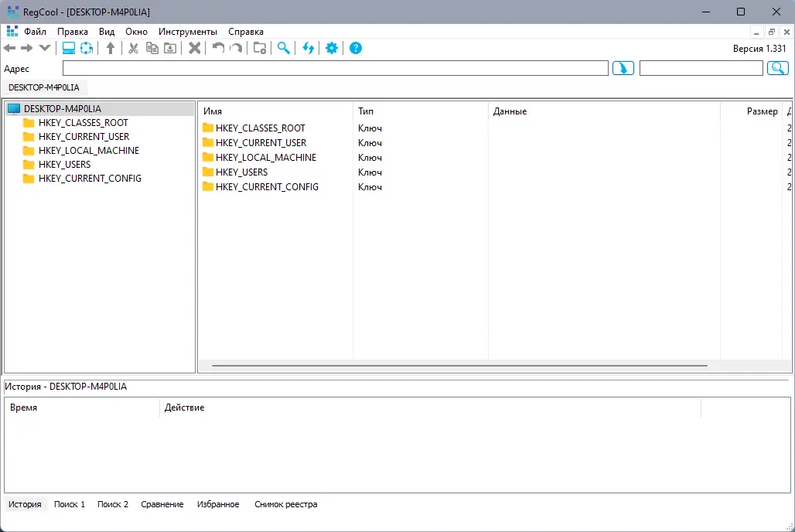
Task: Click Ключ type cell for HKEY_USERS row
Action: coord(370,172)
